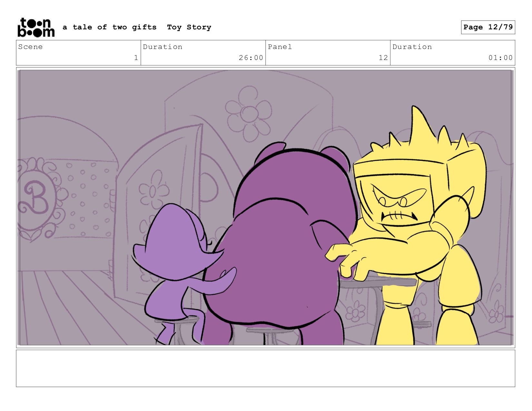Select the 'Toy Story' title text

(189, 27)
